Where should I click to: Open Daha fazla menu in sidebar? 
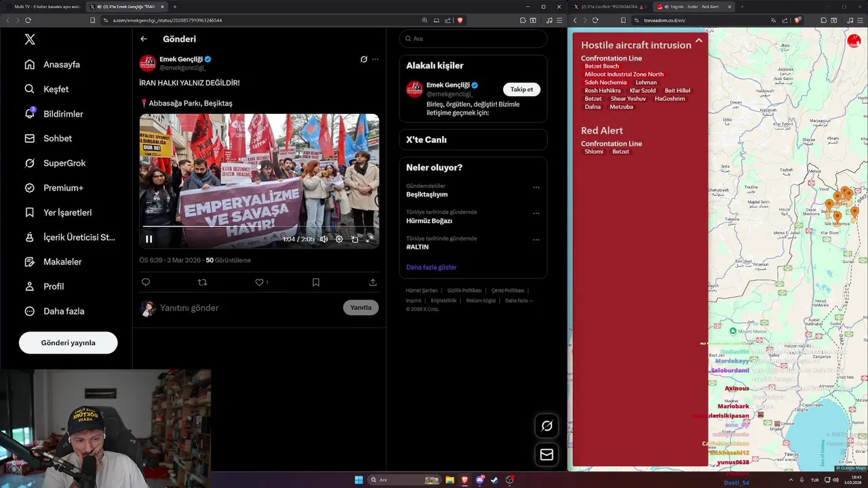[x=55, y=311]
